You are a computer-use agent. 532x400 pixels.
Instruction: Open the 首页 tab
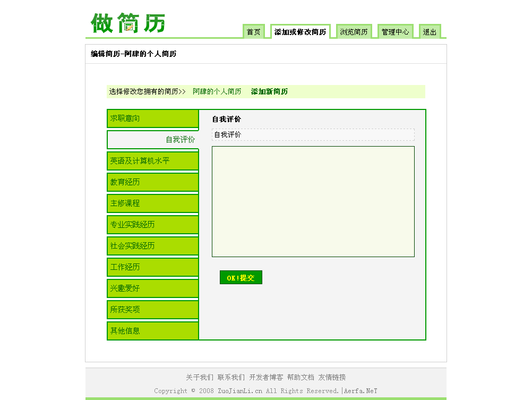pyautogui.click(x=253, y=31)
